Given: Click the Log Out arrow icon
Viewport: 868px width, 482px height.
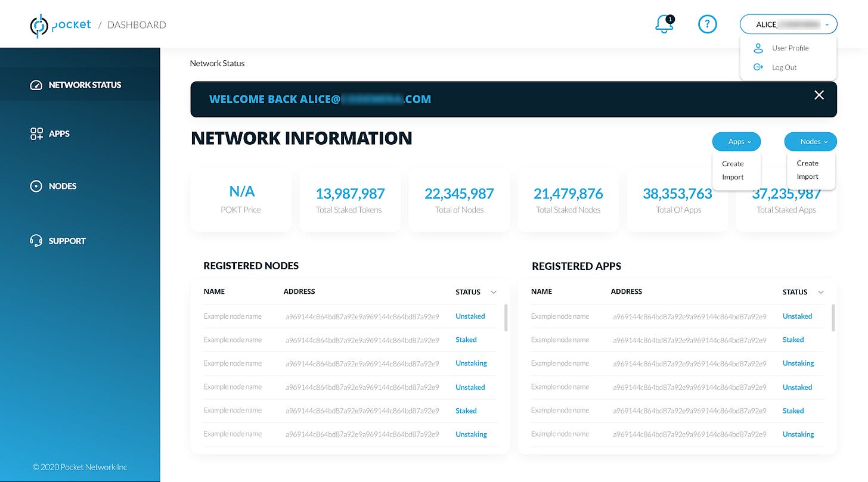Looking at the screenshot, I should click(x=758, y=67).
